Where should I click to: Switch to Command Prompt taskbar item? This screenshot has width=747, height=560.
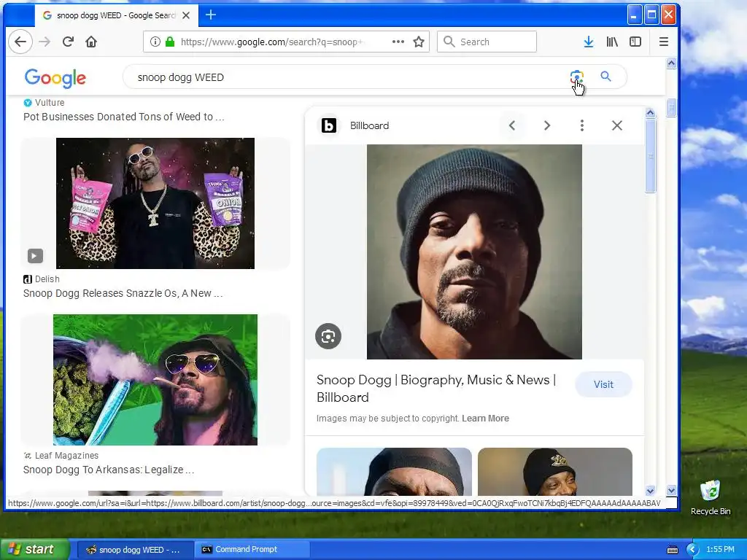click(x=252, y=550)
